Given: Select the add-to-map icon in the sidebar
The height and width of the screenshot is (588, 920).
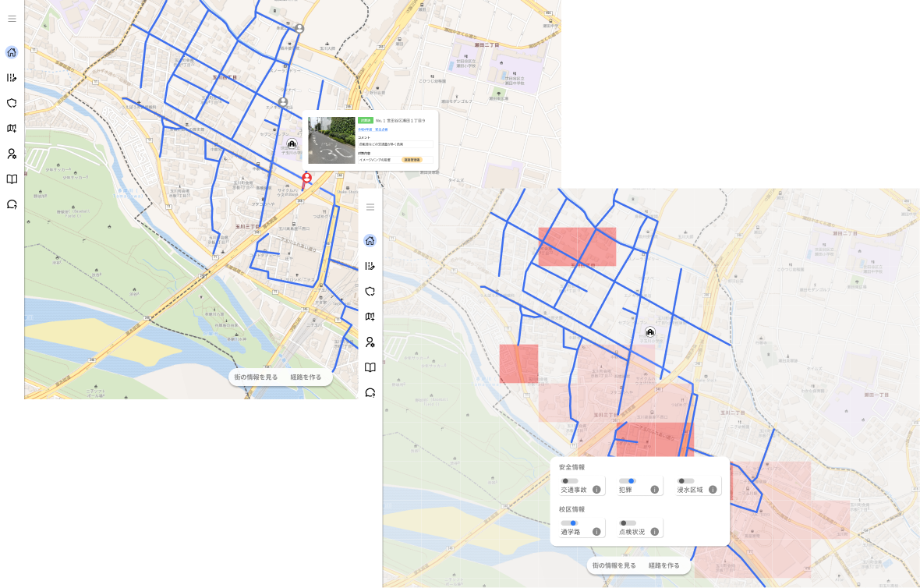Looking at the screenshot, I should (x=370, y=317).
